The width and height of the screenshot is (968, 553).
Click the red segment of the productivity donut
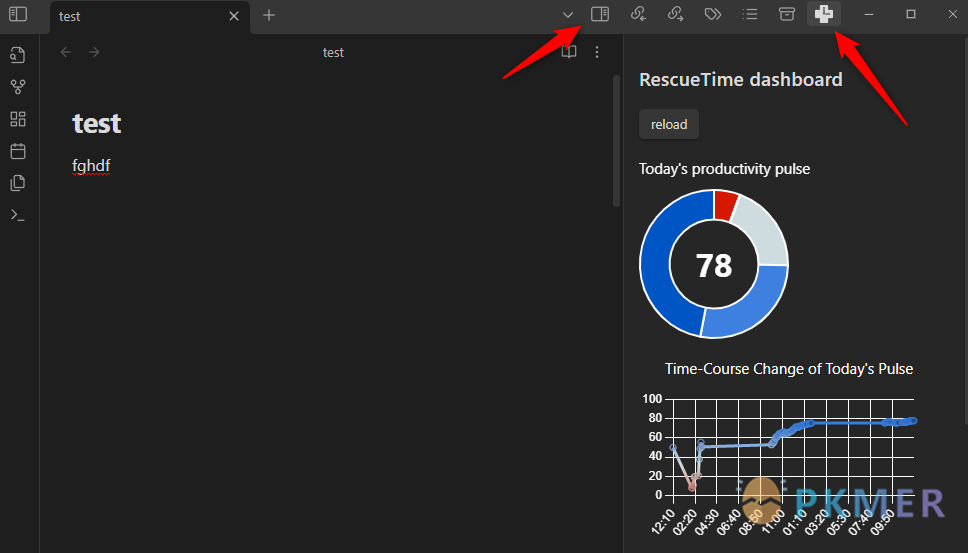pos(725,204)
